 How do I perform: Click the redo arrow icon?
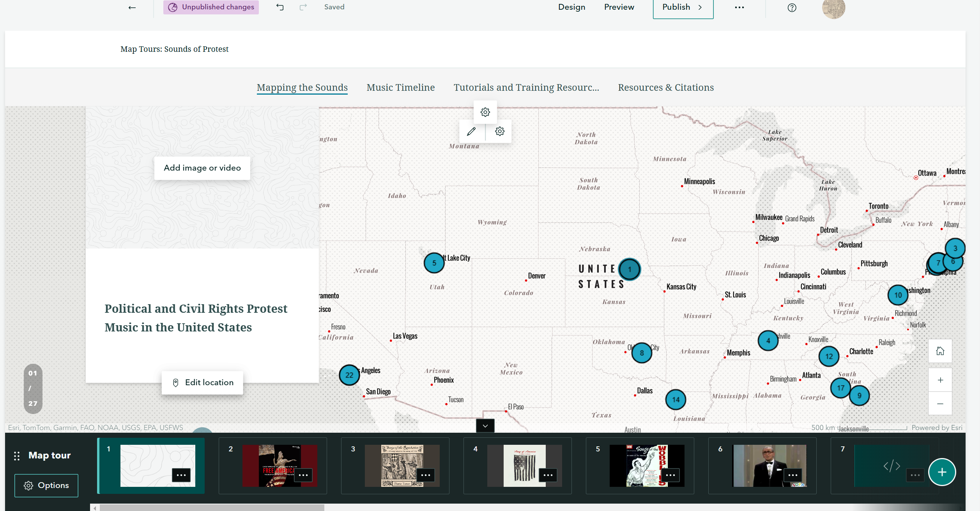tap(303, 7)
